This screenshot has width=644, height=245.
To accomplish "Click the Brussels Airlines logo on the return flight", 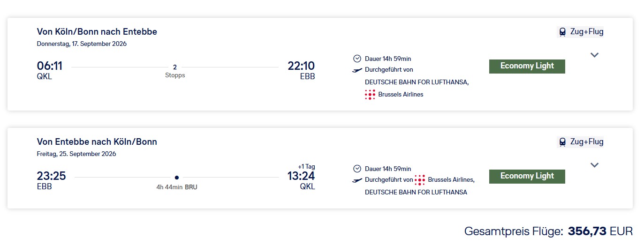I will (420, 180).
